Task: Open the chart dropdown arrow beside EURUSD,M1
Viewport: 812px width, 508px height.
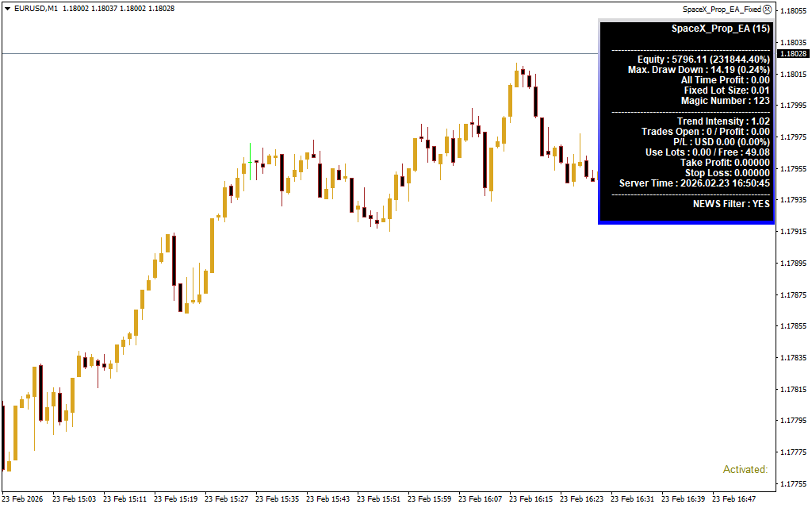Action: [7, 9]
